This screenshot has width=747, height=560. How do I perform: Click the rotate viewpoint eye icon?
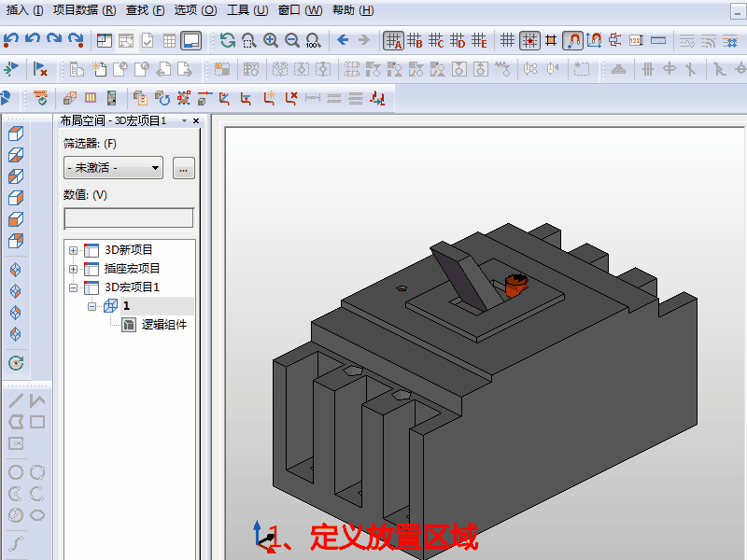click(16, 363)
